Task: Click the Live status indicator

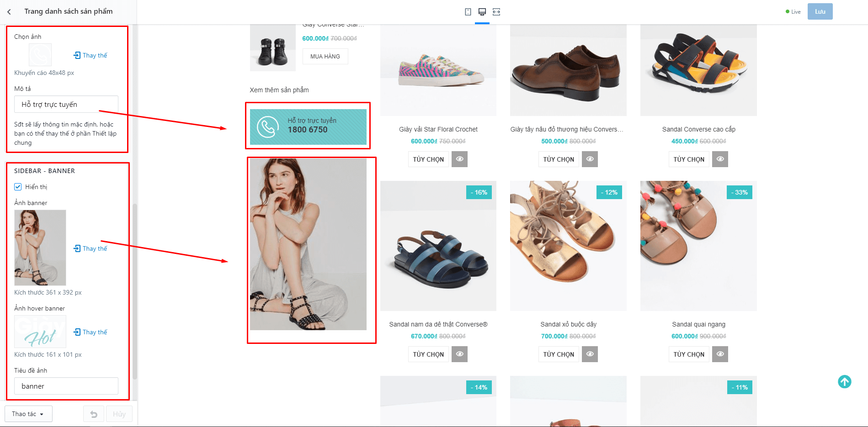Action: [793, 12]
